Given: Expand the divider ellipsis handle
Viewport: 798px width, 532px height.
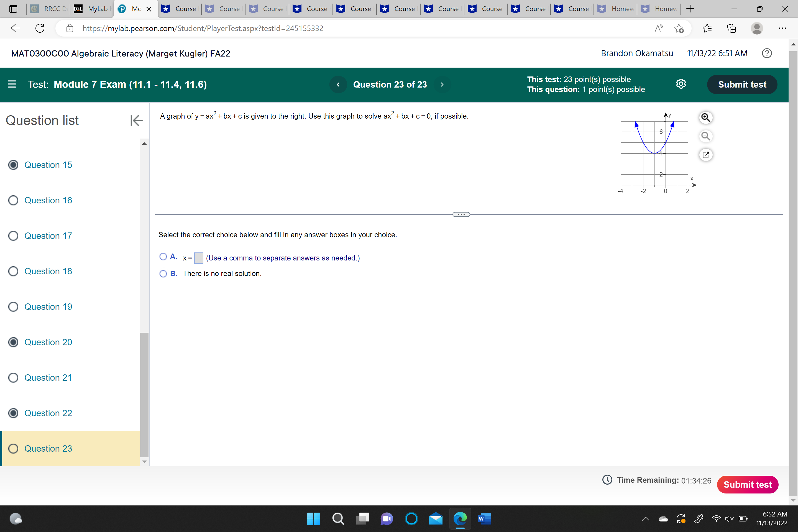Looking at the screenshot, I should [x=461, y=214].
